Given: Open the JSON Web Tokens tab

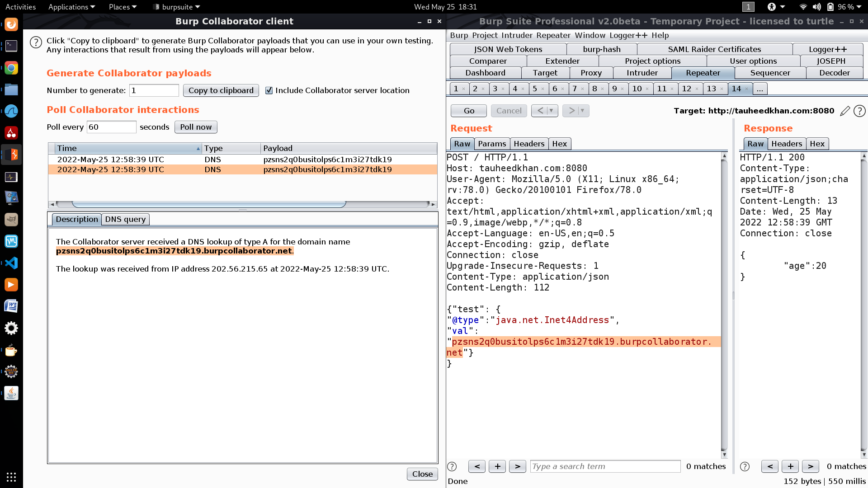Looking at the screenshot, I should [x=508, y=49].
